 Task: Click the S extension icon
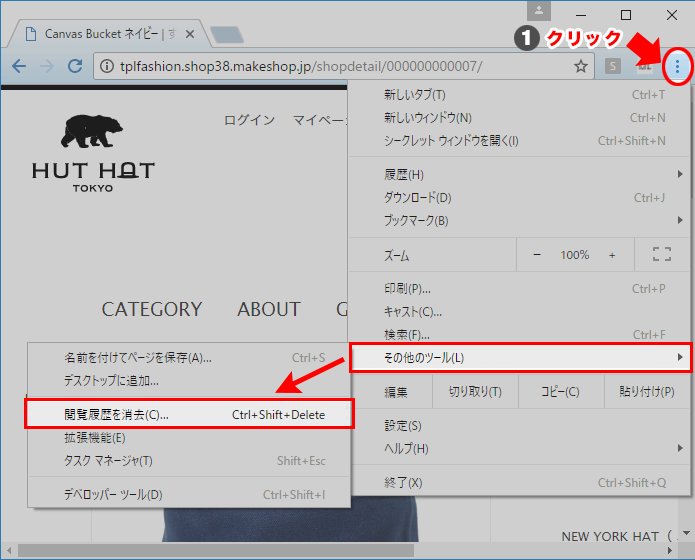pyautogui.click(x=613, y=67)
